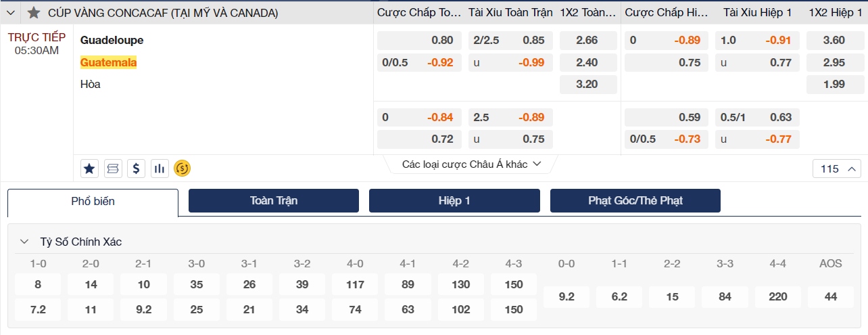Click the Guadeloupe team name

pos(112,40)
